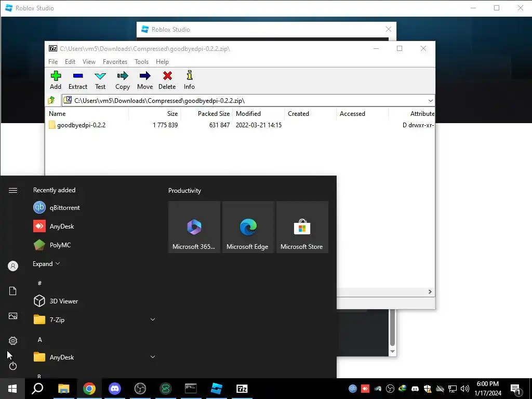Switch to Discord on the taskbar
The width and height of the screenshot is (532, 399).
[115, 389]
